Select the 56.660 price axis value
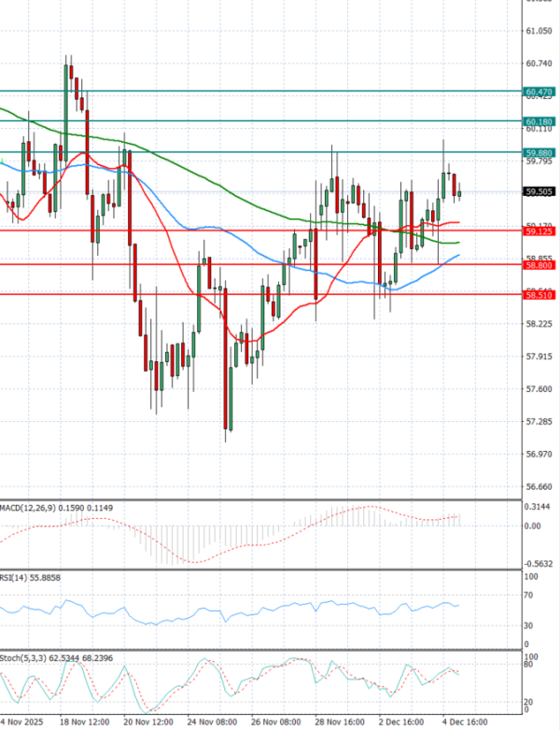 [539, 486]
